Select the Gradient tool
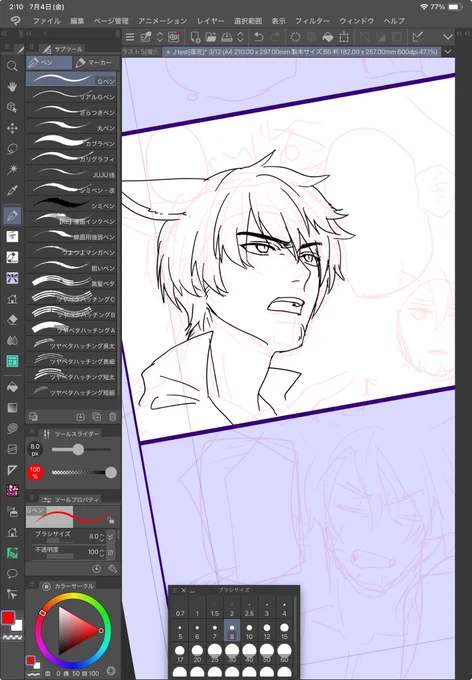The width and height of the screenshot is (472, 680). click(x=12, y=408)
